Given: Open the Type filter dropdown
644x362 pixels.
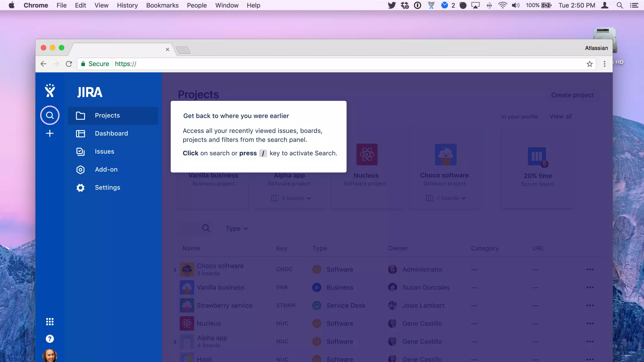Looking at the screenshot, I should (x=236, y=228).
